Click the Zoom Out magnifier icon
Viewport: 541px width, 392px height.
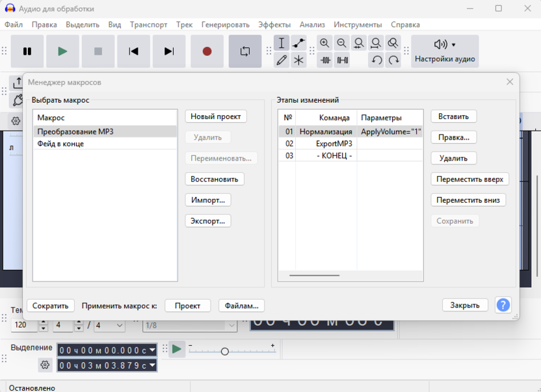click(341, 44)
